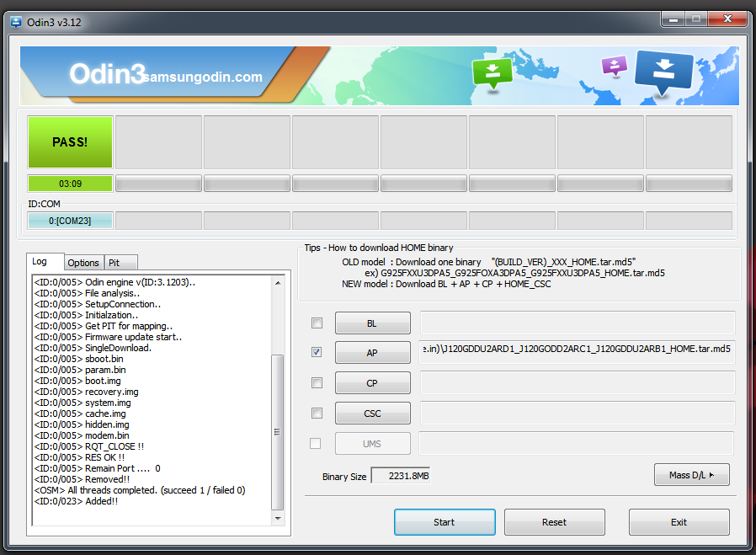Close the Odin3 window
Viewport: 756px width, 555px height.
728,19
